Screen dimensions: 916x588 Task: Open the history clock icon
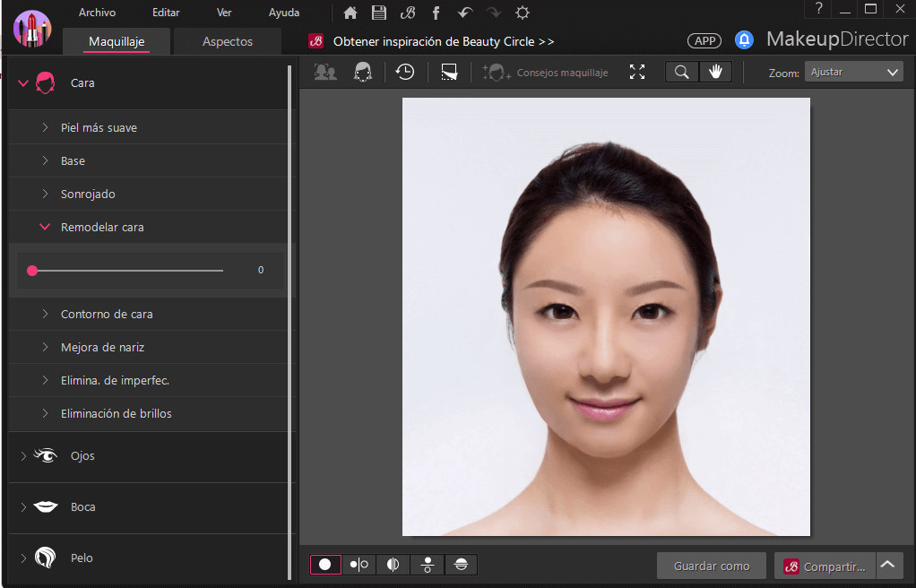click(x=405, y=72)
